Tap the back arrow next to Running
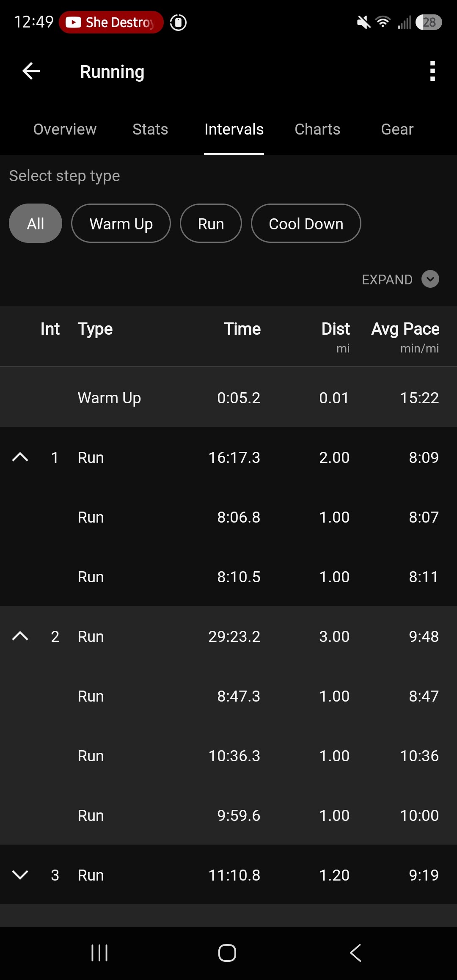This screenshot has height=980, width=457. [x=31, y=71]
